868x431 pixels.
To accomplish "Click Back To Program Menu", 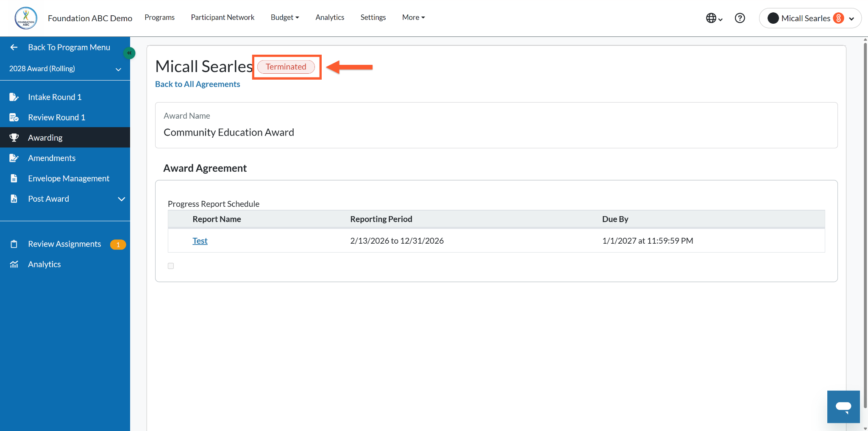I will [69, 47].
